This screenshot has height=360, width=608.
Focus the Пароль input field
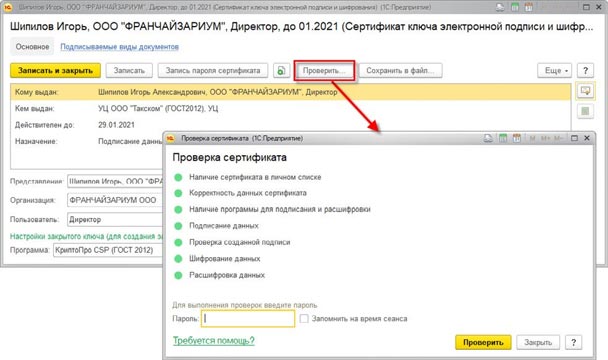point(248,319)
